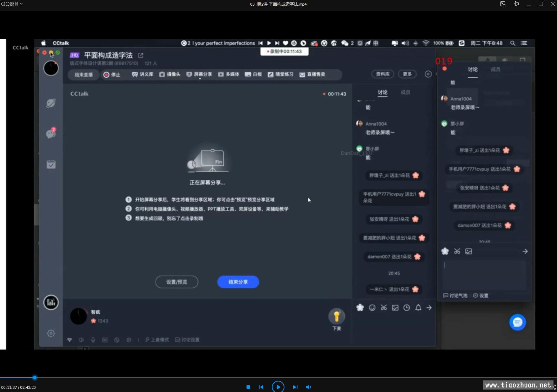Skip to the next video file

[x=295, y=387]
